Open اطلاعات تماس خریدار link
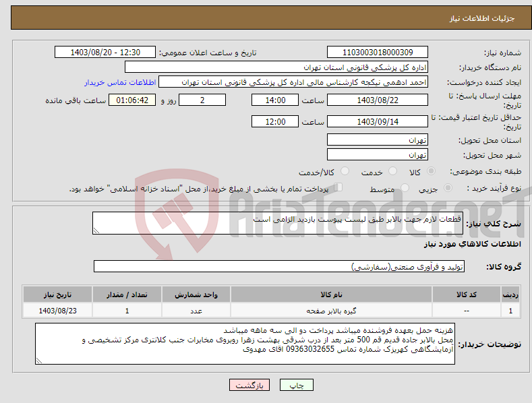This screenshot has height=403, width=532. click(120, 82)
